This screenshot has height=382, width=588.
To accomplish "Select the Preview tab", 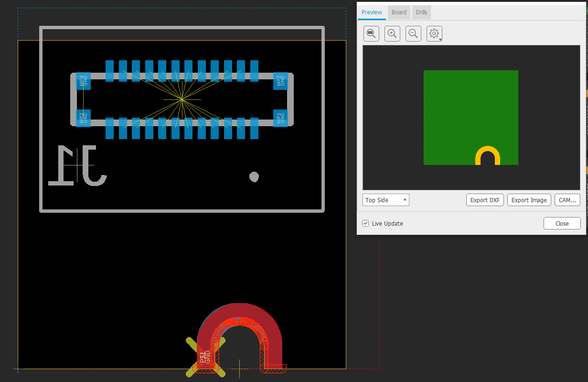I will [x=372, y=12].
